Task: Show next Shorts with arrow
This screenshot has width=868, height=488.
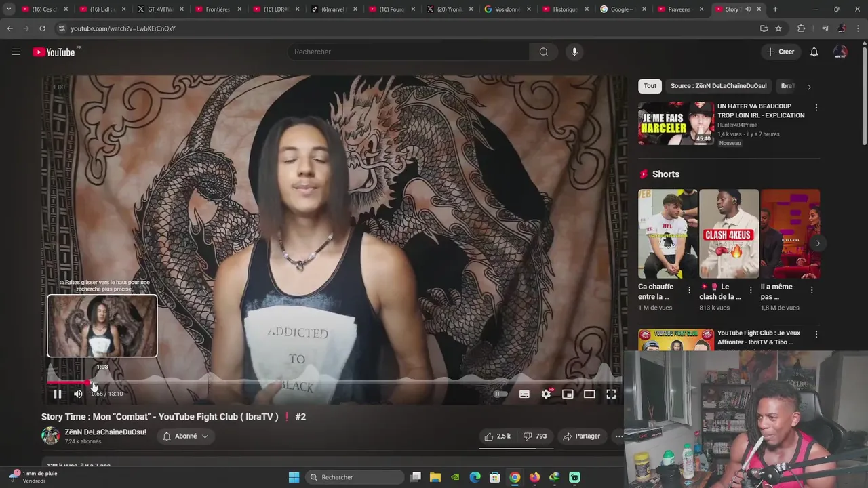Action: click(x=818, y=243)
